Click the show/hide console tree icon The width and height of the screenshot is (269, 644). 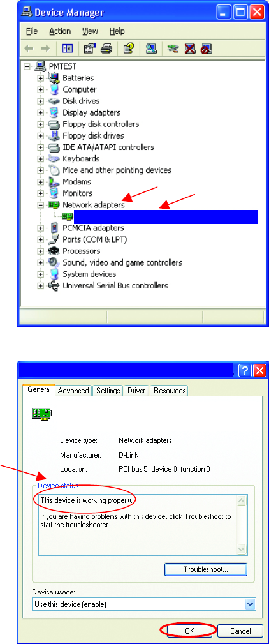[67, 49]
